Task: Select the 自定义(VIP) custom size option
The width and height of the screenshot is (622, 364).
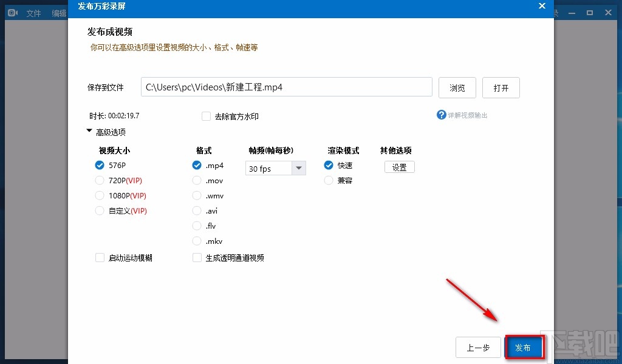Action: (x=99, y=211)
